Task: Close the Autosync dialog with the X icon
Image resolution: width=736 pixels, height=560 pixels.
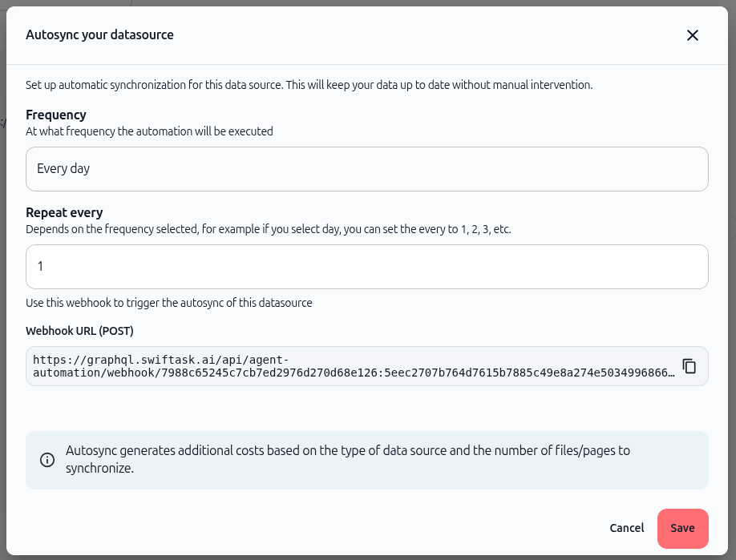Action: (x=693, y=35)
